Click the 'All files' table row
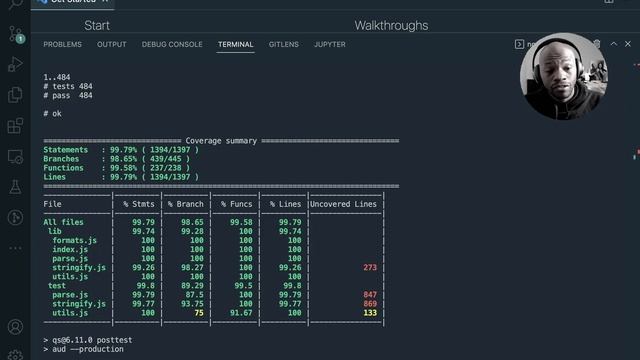This screenshot has width=640, height=360. pos(213,222)
